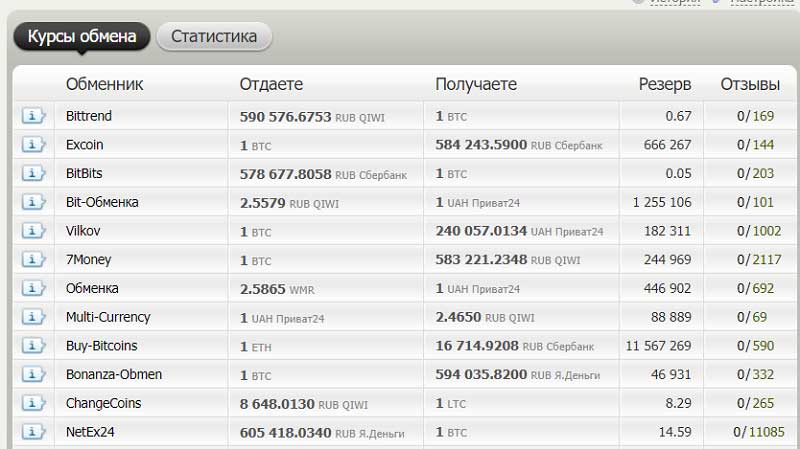The image size is (800, 449).
Task: Open the Multi-Currency exchanger link
Action: [108, 317]
